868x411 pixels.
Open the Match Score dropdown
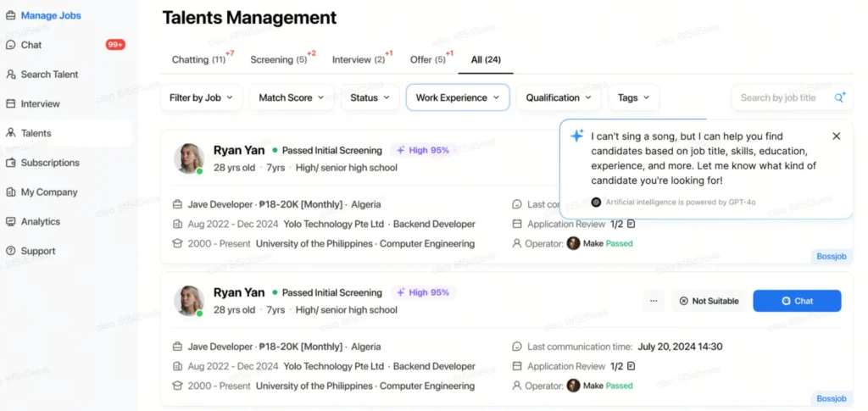click(x=292, y=97)
